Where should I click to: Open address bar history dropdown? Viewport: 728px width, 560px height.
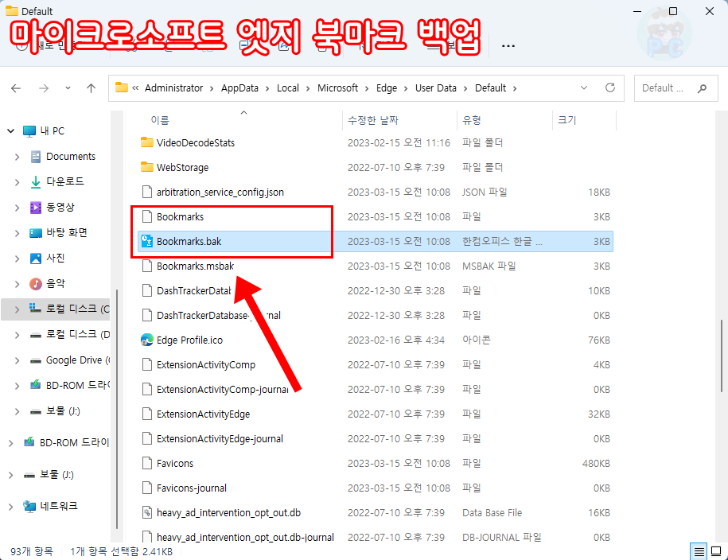(584, 87)
